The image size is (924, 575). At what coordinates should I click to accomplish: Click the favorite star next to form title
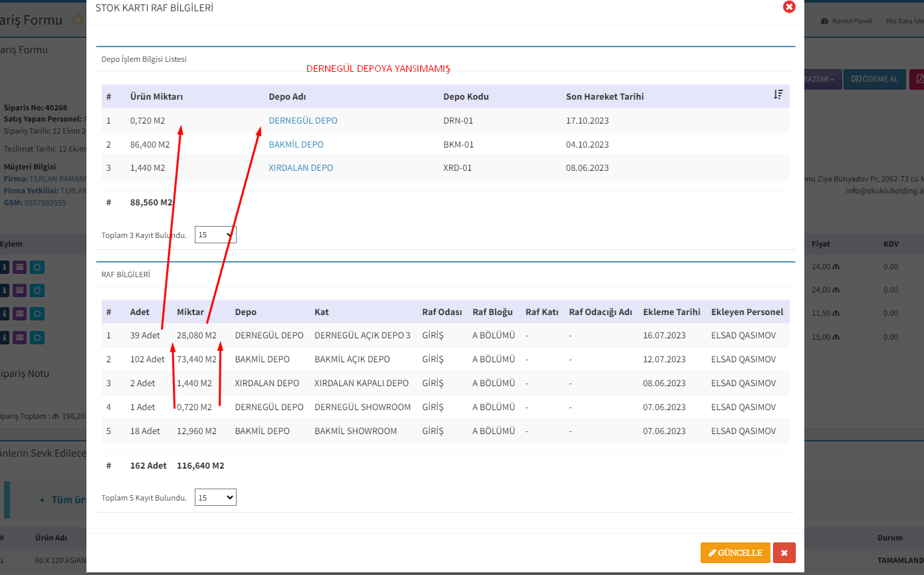pyautogui.click(x=77, y=20)
